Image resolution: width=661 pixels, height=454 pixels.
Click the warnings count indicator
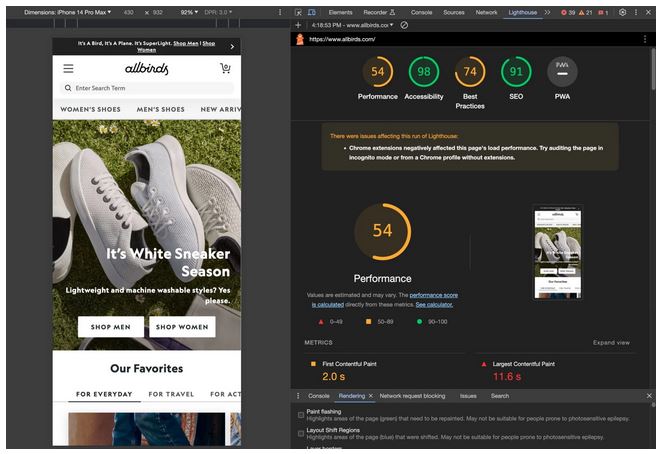(585, 13)
